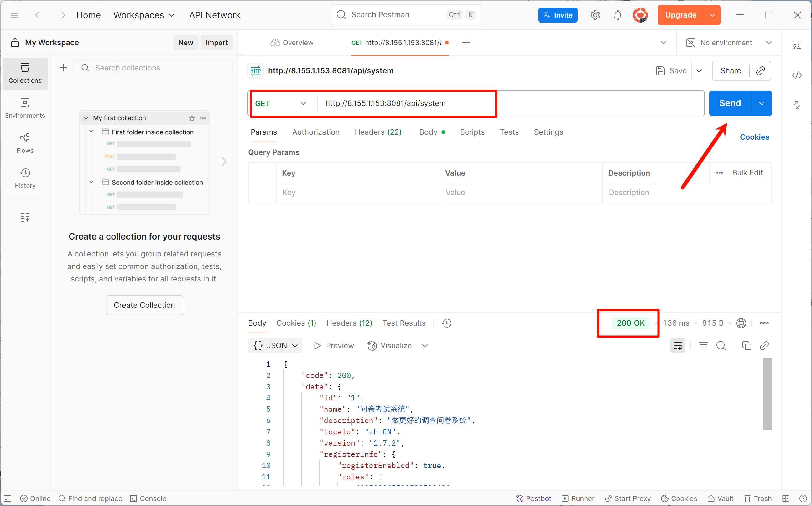Screen dimensions: 812x506
Task: Click the Share button
Action: [x=731, y=71]
